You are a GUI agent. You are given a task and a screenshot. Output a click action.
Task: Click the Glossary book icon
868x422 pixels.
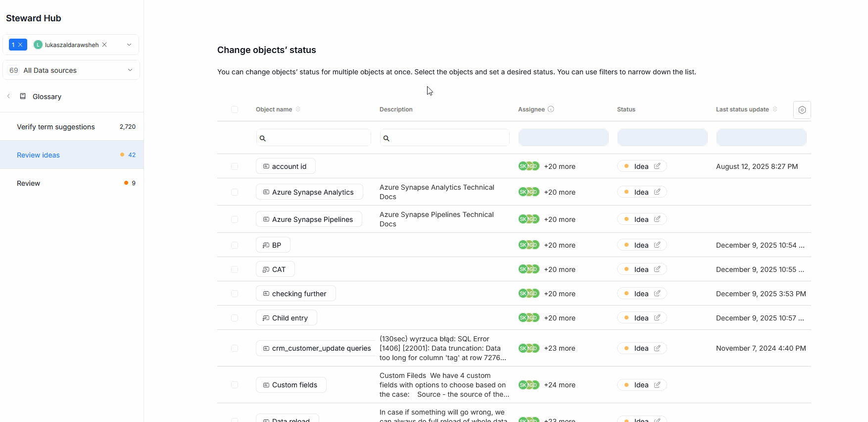pos(23,96)
